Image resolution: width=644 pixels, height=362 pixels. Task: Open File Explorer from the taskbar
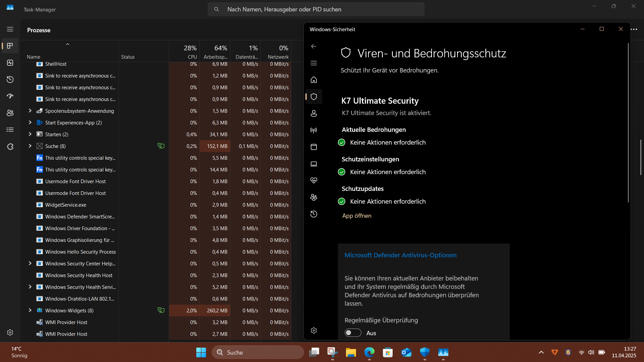pyautogui.click(x=351, y=352)
